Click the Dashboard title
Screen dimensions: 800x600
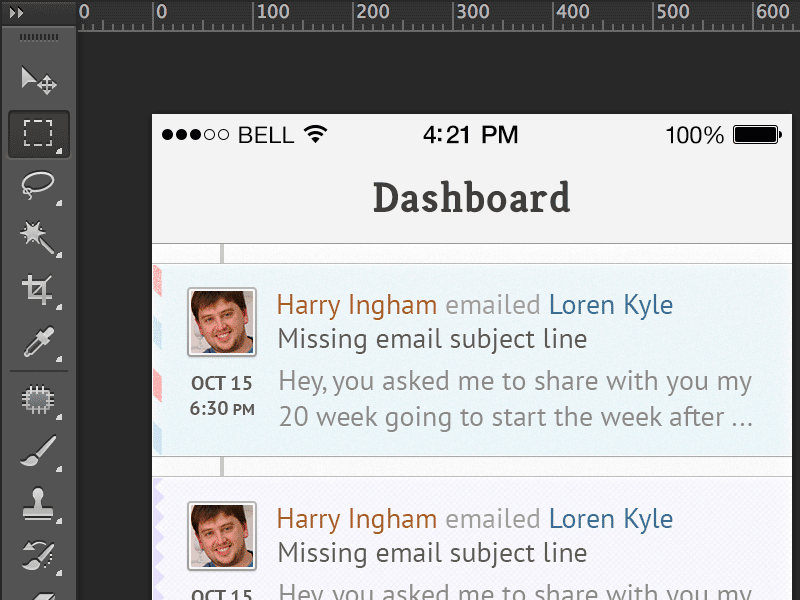coord(471,198)
